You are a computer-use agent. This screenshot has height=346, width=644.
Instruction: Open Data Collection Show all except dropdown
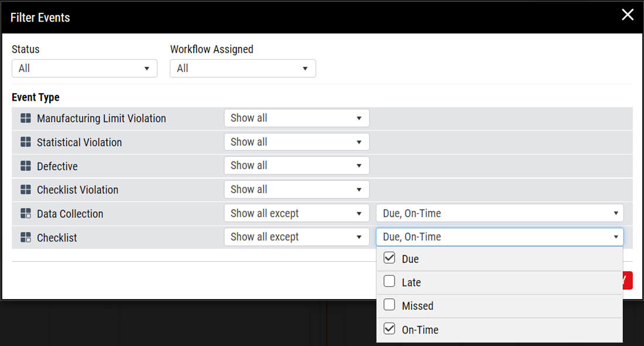coord(297,213)
